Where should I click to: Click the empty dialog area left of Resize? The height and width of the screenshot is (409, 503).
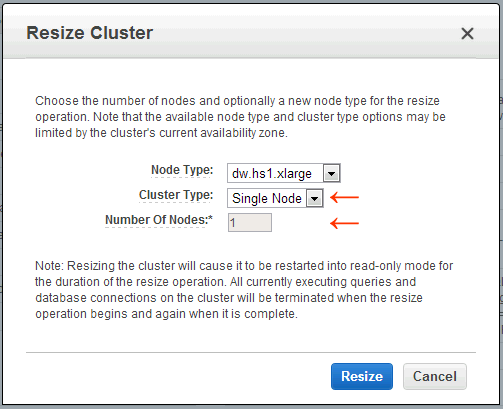[x=177, y=376]
